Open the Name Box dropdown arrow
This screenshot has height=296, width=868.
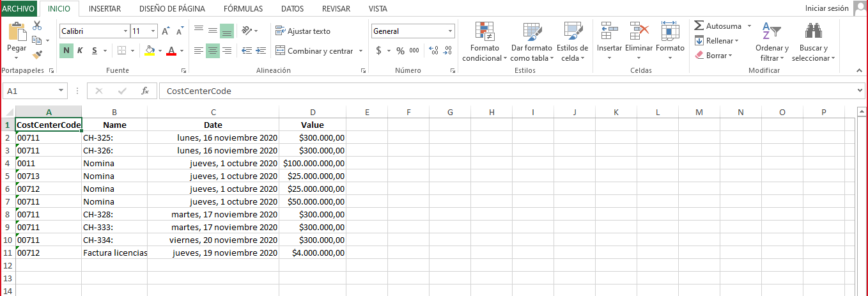click(61, 91)
